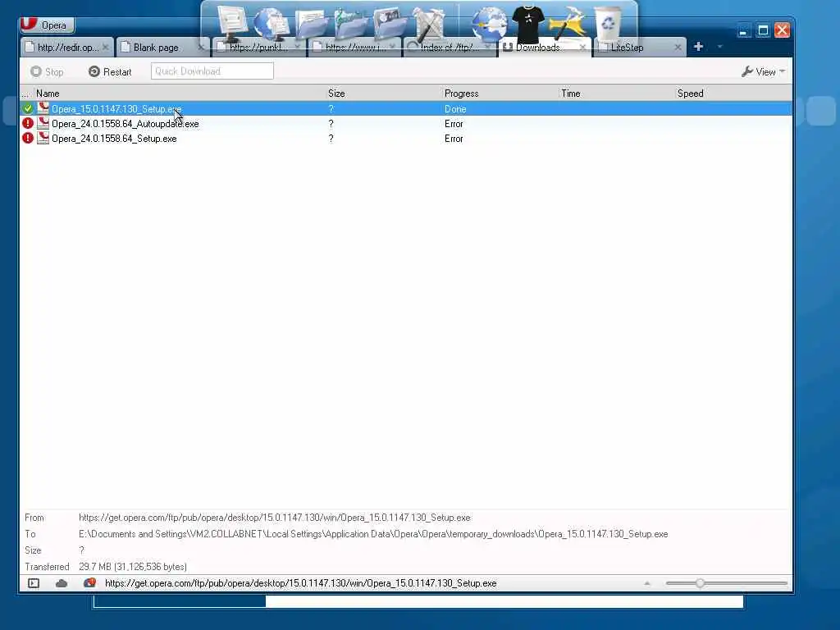Viewport: 840px width, 630px height.
Task: Click the status column header dots
Action: 26,94
